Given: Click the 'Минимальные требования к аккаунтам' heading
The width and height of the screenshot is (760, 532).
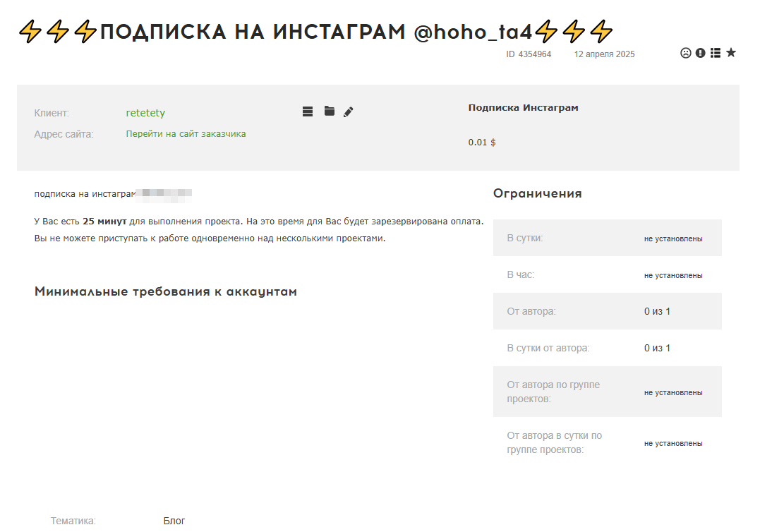Looking at the screenshot, I should tap(166, 291).
